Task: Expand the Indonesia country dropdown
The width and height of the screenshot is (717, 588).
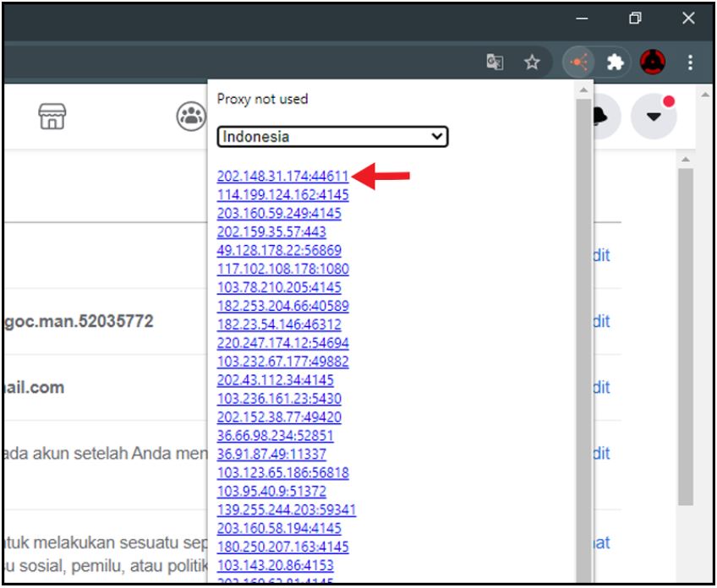Action: [x=332, y=137]
